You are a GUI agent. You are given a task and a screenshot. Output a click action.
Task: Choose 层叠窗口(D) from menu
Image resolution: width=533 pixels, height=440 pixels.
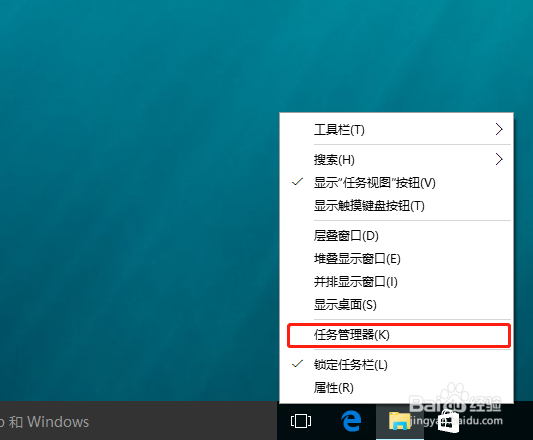[x=396, y=236]
